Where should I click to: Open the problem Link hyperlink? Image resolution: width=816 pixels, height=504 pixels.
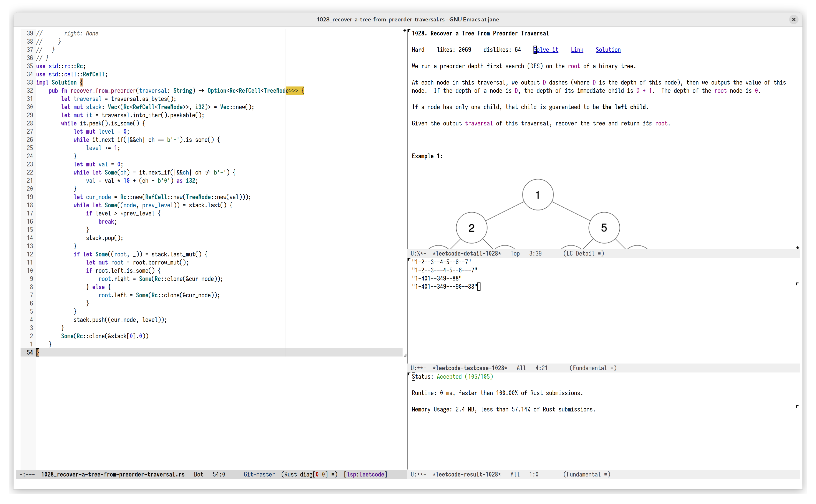click(x=577, y=50)
